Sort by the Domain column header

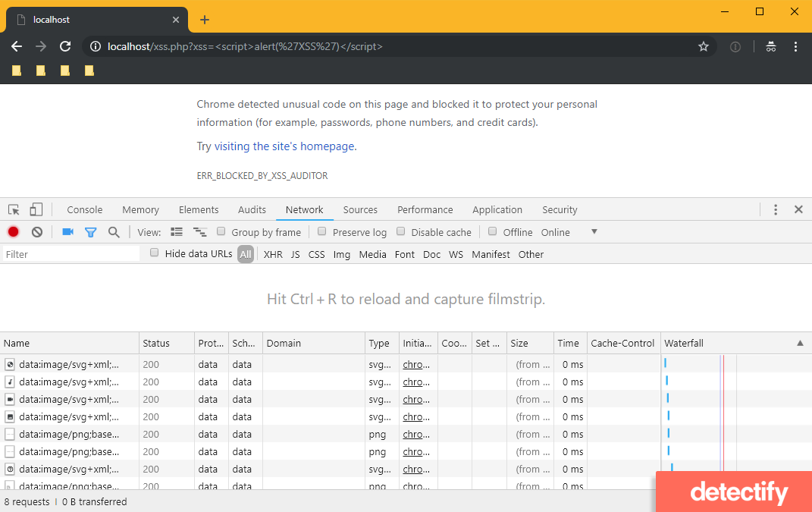click(314, 343)
